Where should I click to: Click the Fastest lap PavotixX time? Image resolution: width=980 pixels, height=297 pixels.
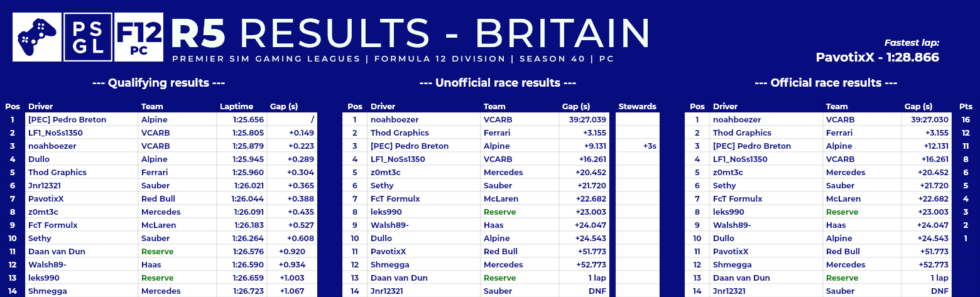(877, 57)
